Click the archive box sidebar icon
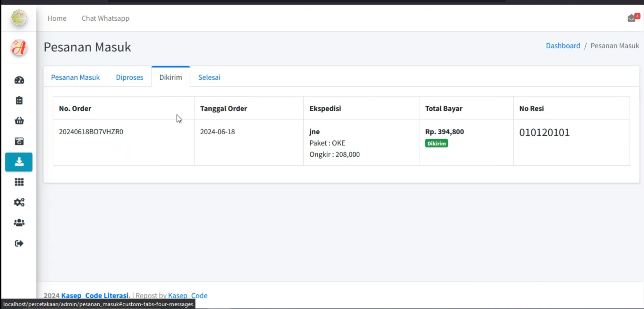644x309 pixels. tap(19, 141)
